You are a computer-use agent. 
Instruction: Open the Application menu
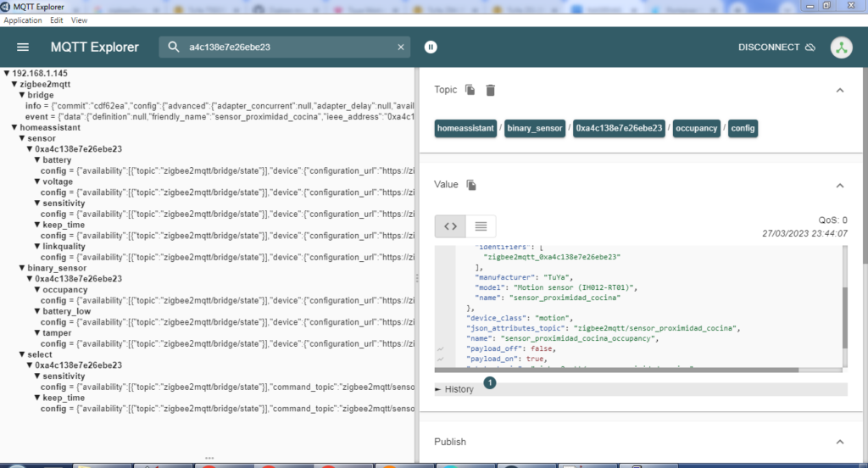[x=23, y=19]
